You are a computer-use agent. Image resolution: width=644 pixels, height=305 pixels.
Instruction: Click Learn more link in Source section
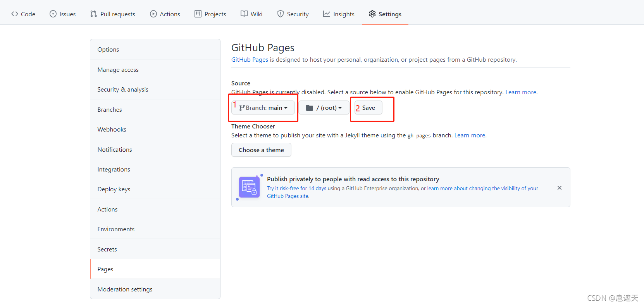tap(521, 92)
